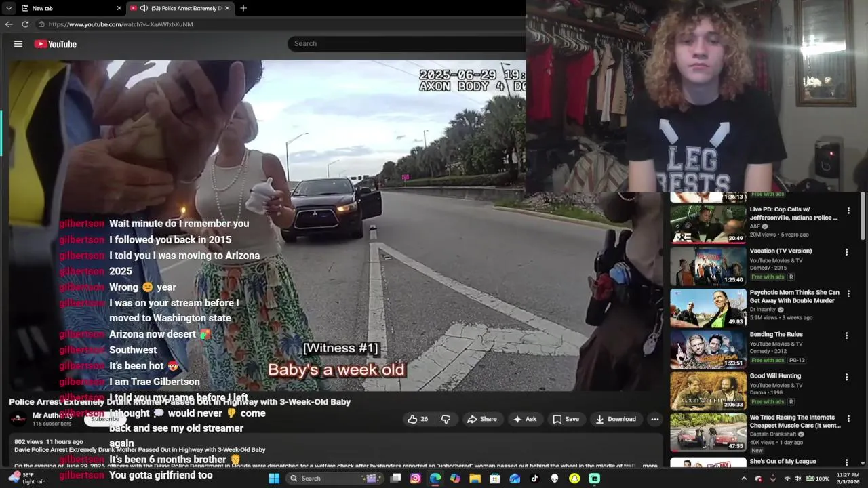Close the New tab tab
The height and width of the screenshot is (488, 868).
(x=119, y=8)
